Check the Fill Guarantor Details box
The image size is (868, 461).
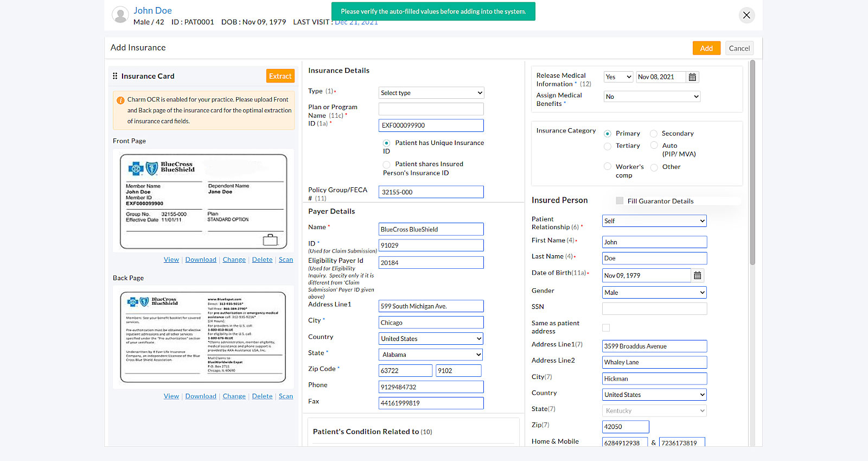click(x=620, y=201)
